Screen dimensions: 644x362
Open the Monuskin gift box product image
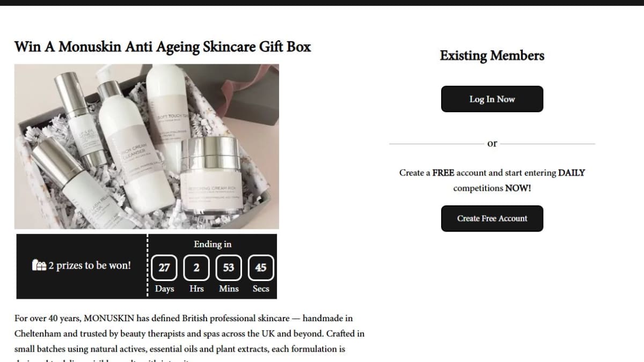tap(147, 146)
